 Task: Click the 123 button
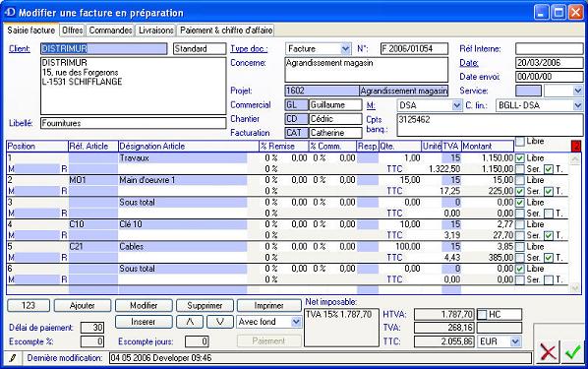[x=29, y=306]
